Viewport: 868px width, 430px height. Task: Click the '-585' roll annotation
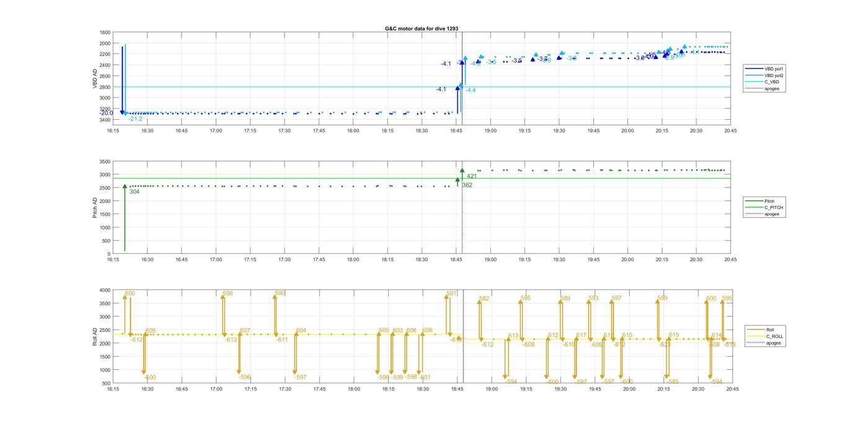click(x=673, y=382)
